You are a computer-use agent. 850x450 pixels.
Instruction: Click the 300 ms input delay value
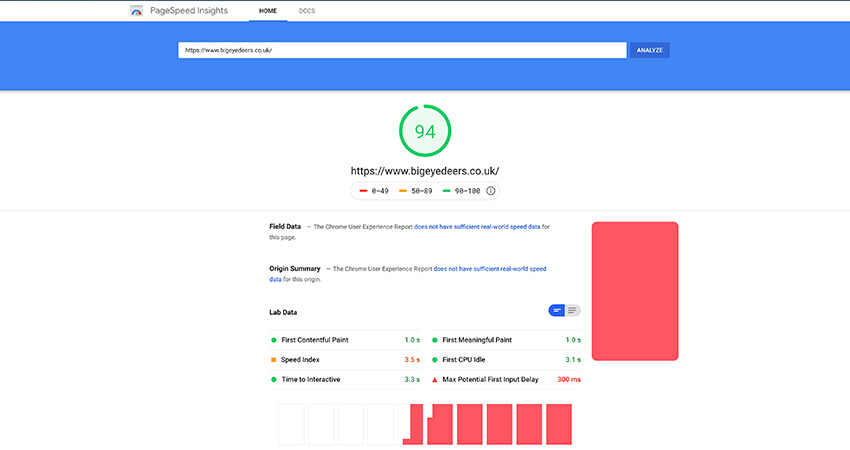(x=569, y=380)
